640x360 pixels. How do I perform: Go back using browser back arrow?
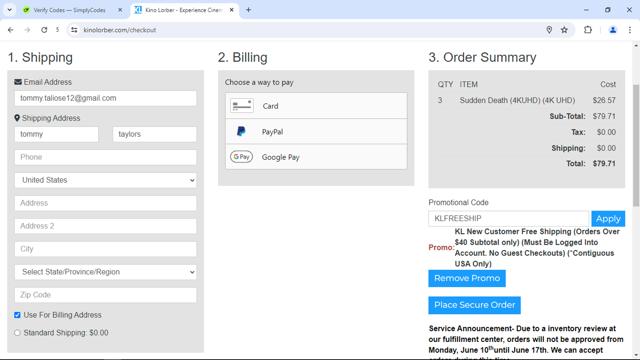(11, 30)
